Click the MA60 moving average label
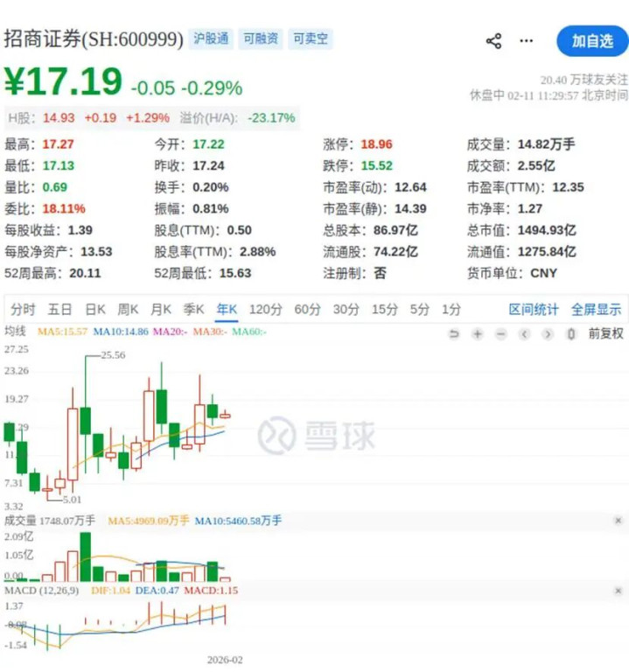This screenshot has width=629, height=672. click(x=249, y=332)
